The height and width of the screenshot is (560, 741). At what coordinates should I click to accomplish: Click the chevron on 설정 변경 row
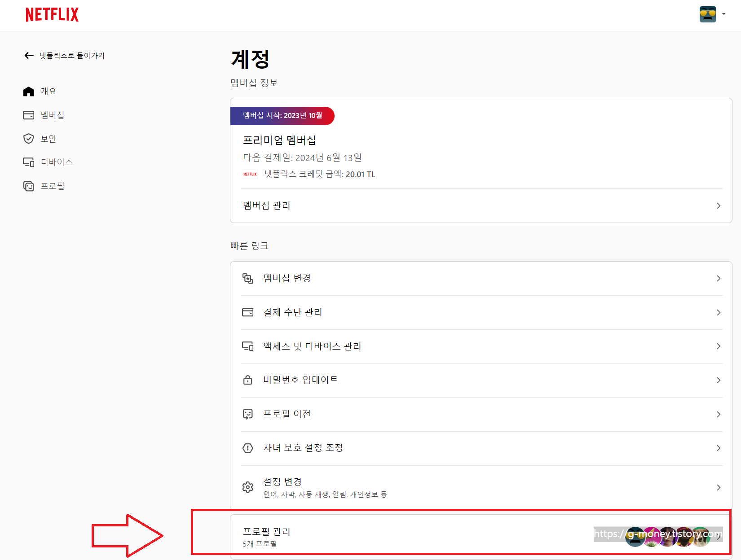pos(719,487)
